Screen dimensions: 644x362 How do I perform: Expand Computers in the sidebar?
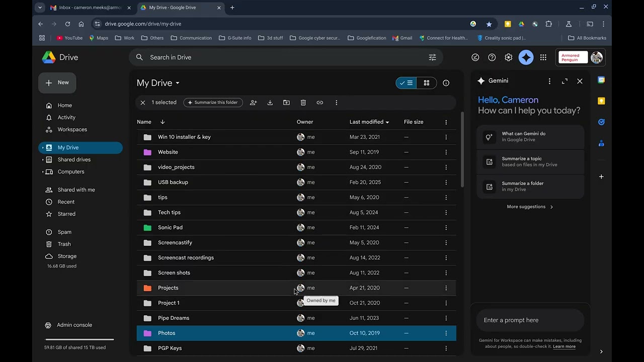[x=43, y=172]
